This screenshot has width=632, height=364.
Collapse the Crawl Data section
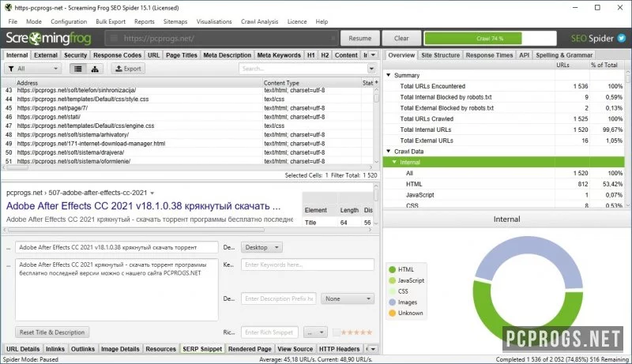pyautogui.click(x=389, y=152)
